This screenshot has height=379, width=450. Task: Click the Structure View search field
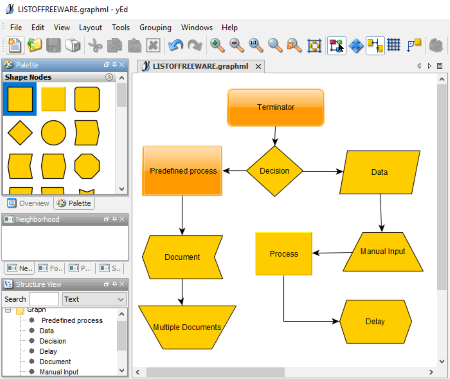[44, 299]
